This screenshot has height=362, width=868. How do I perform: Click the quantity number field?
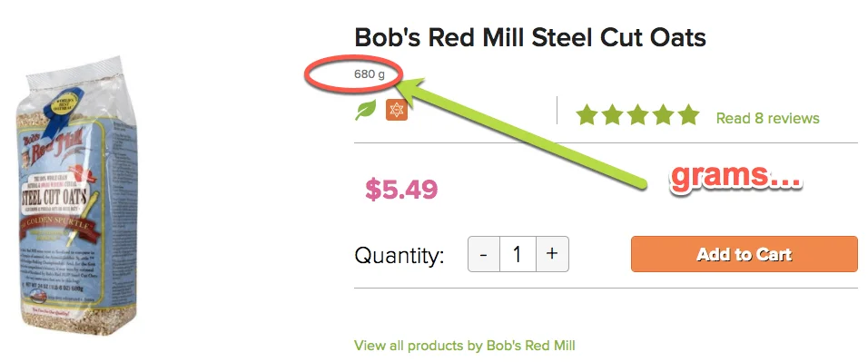point(518,254)
